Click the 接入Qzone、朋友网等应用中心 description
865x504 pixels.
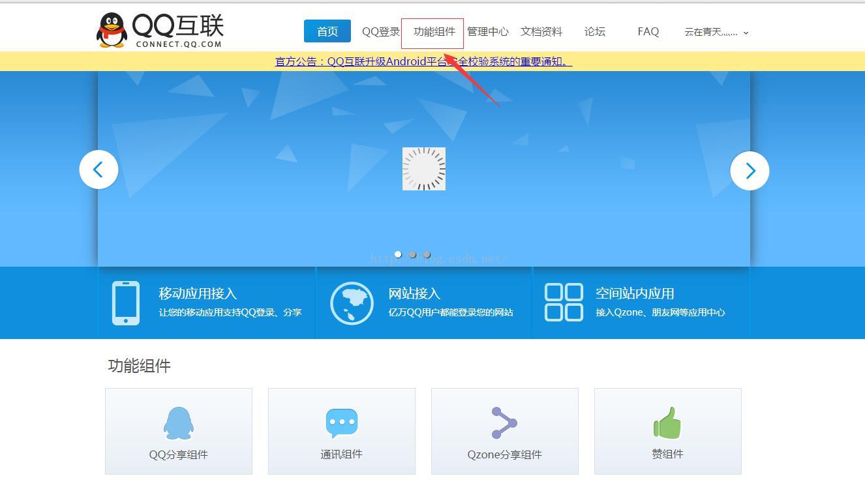click(660, 312)
